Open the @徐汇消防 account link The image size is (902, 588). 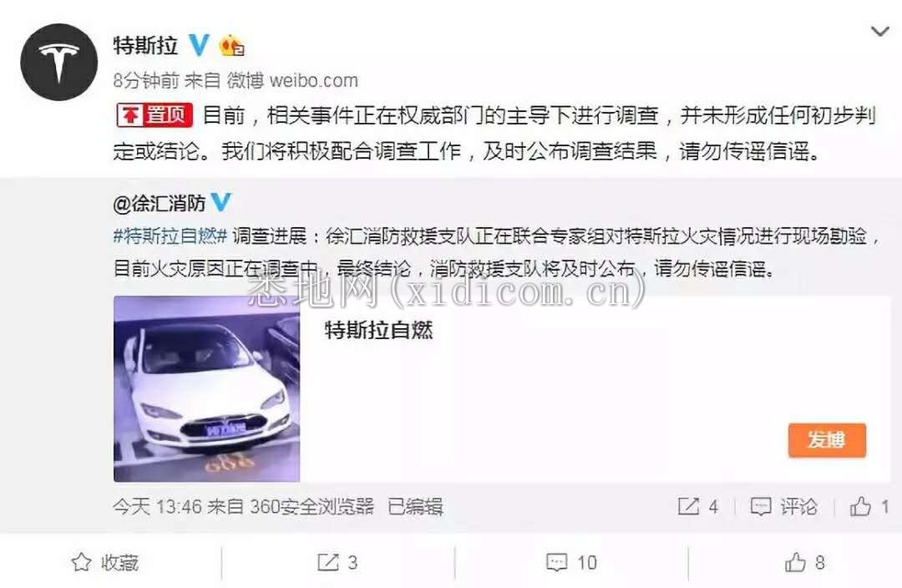coord(160,202)
